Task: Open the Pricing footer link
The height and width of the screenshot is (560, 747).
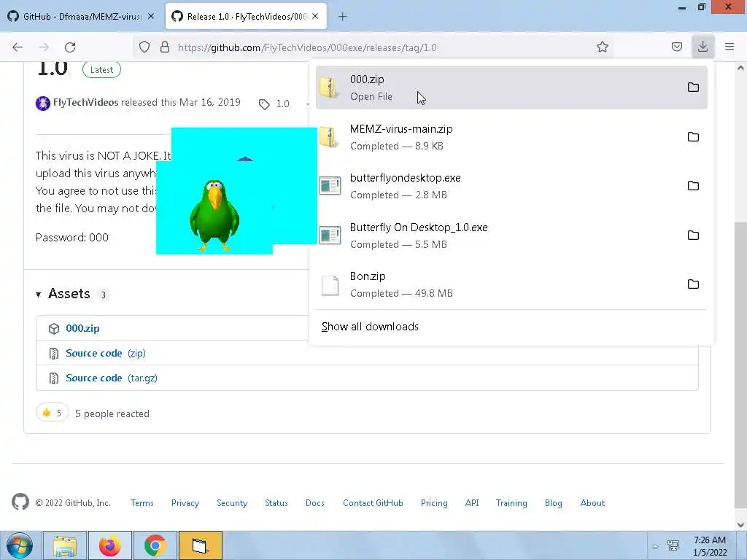Action: (x=434, y=503)
